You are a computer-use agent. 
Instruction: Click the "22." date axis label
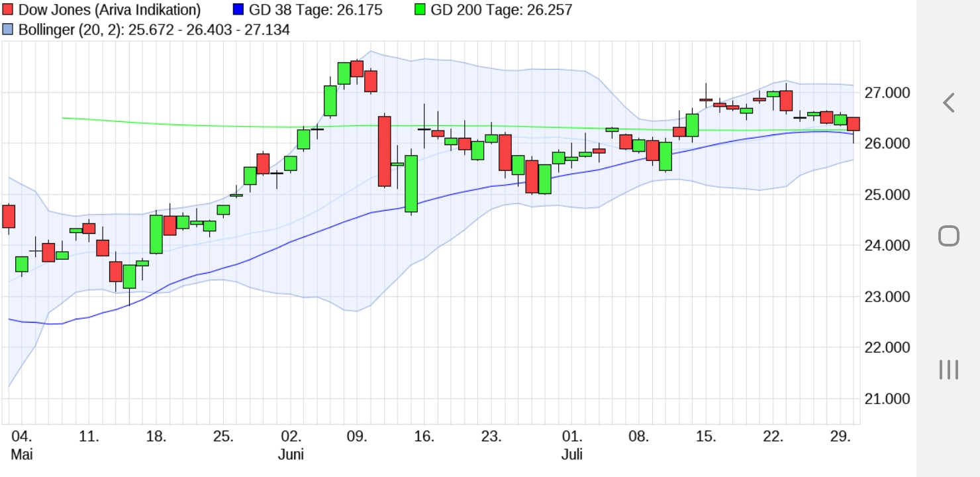pos(773,437)
